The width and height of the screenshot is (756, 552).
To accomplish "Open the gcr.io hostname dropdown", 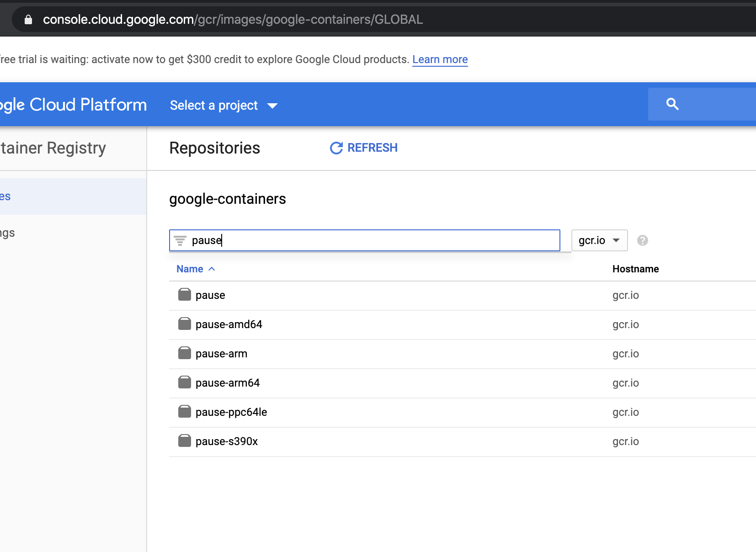I will click(599, 240).
